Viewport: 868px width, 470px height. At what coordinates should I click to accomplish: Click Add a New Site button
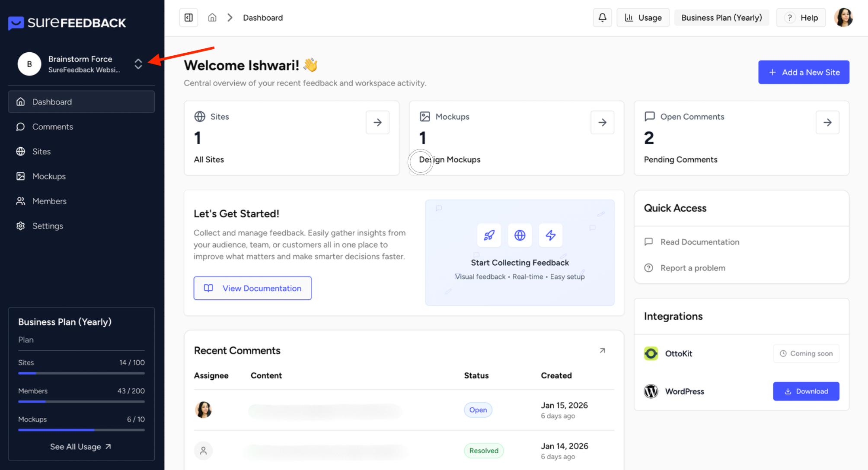(804, 73)
